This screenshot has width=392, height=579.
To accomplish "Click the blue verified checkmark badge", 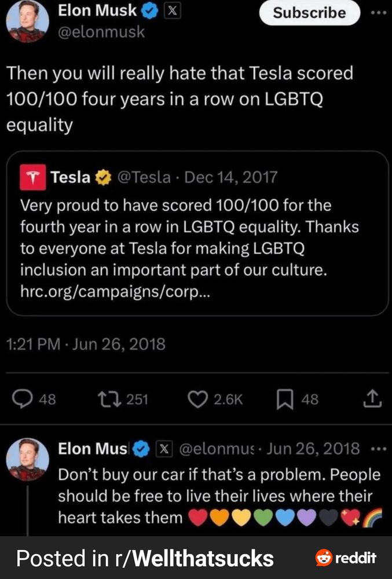I will (x=149, y=10).
